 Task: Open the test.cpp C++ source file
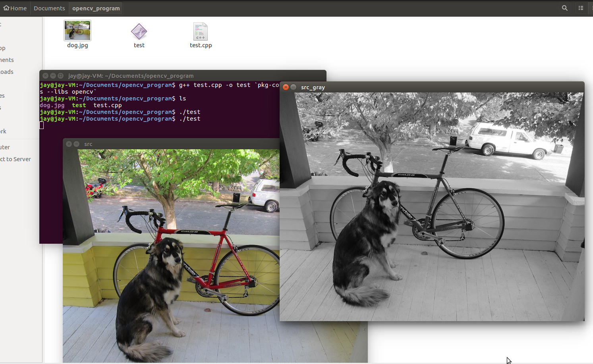click(201, 32)
